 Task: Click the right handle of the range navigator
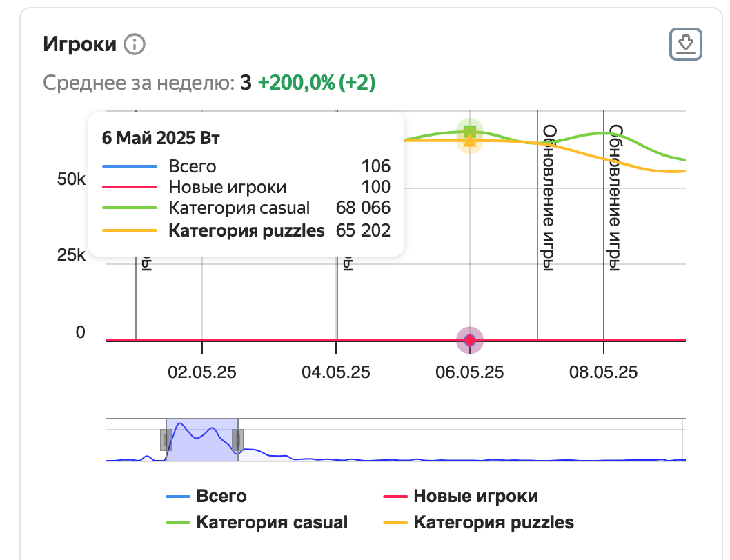click(238, 439)
